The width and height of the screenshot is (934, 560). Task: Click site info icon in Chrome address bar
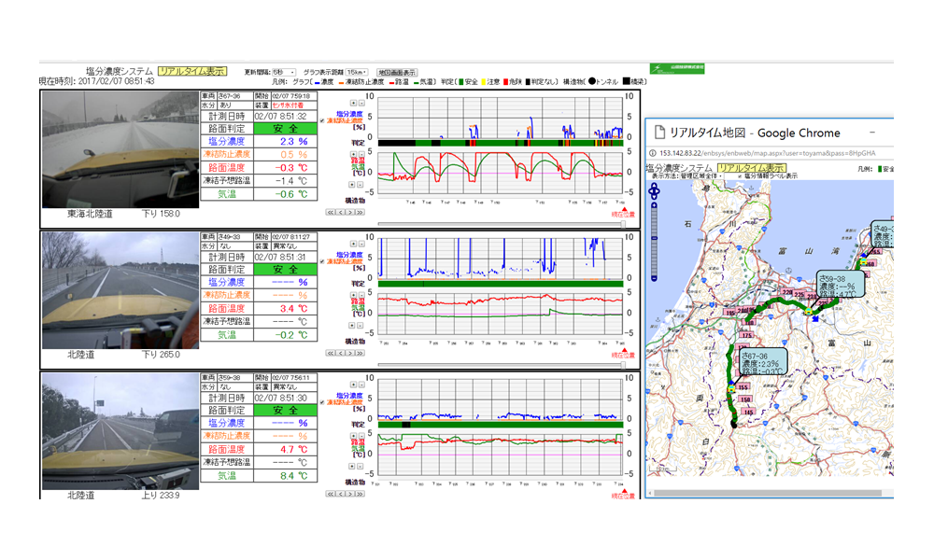point(652,153)
